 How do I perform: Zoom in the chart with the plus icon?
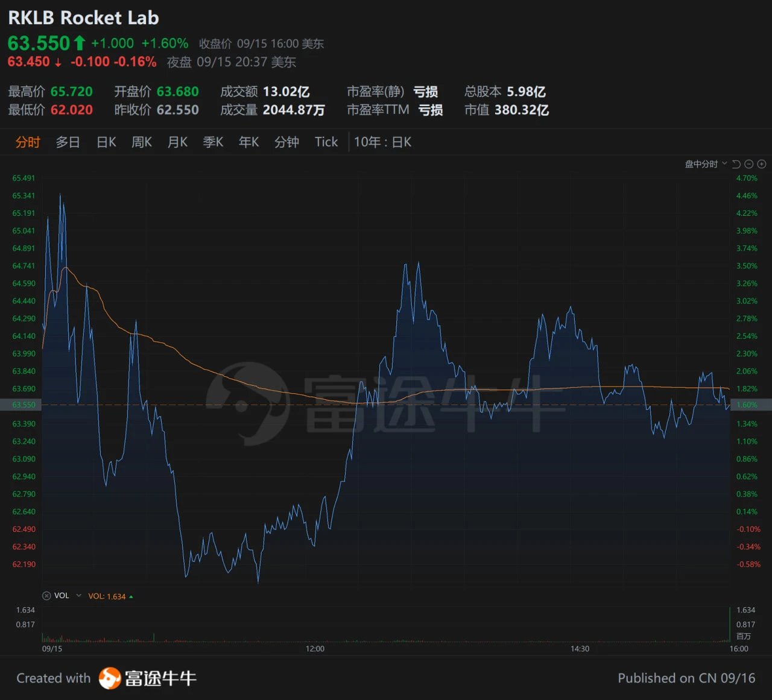(x=762, y=164)
